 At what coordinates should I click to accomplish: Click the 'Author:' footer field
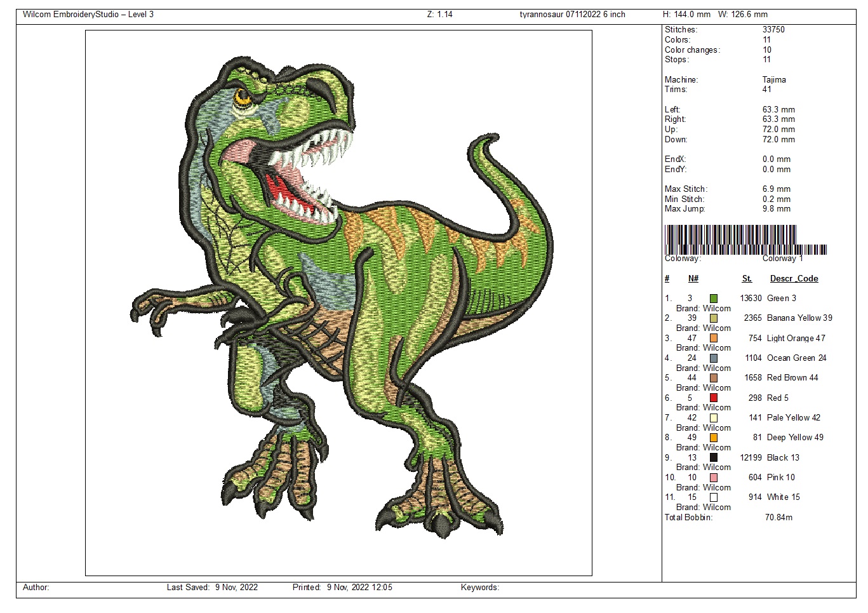36,588
